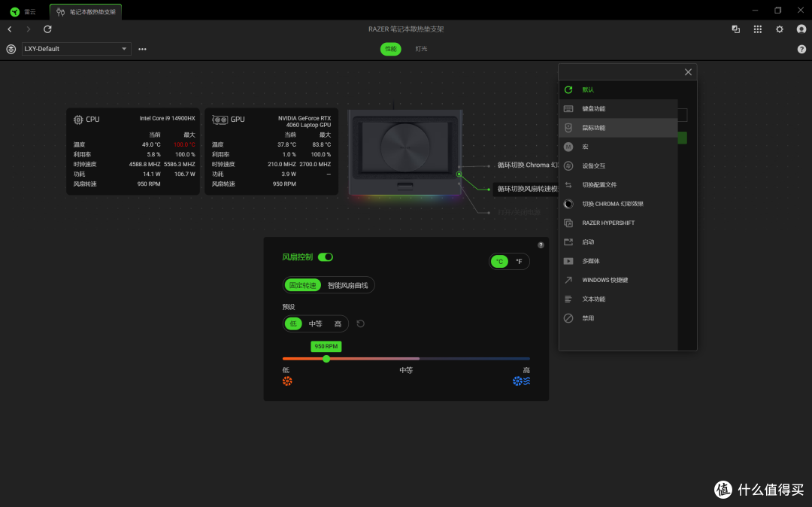The image size is (812, 507).
Task: Select the 高 fan speed preset
Action: (338, 323)
